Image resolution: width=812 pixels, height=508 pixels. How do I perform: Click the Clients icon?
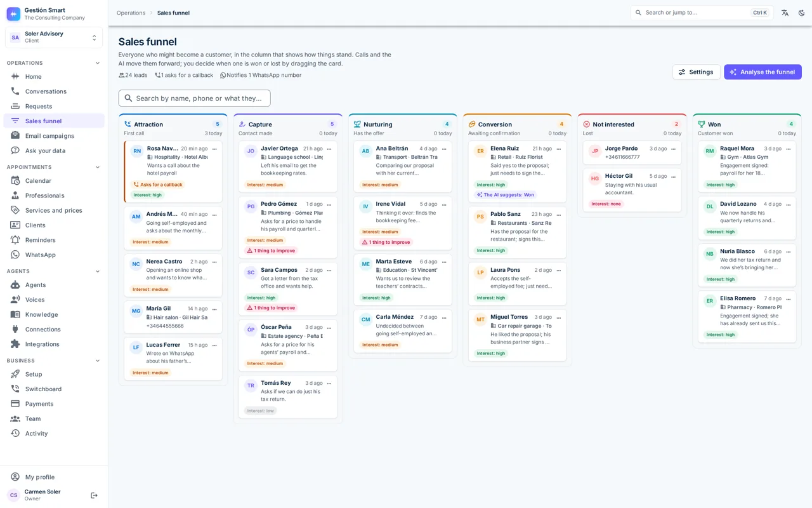[15, 225]
